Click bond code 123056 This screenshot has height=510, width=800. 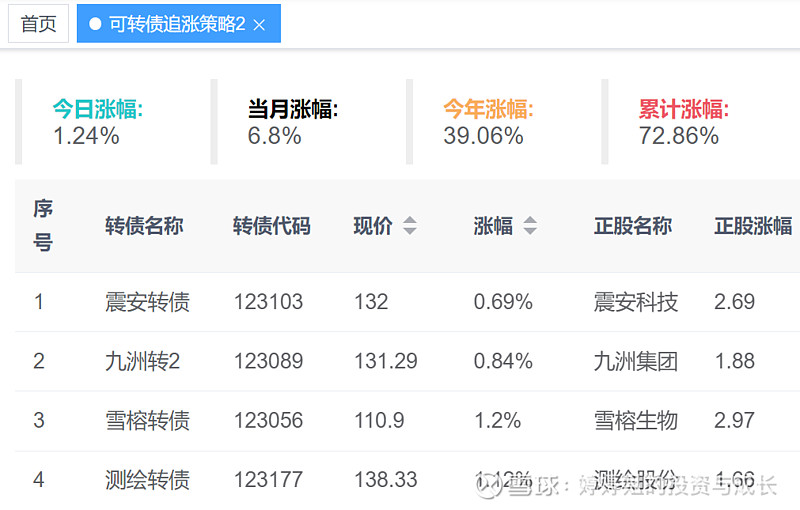(268, 421)
